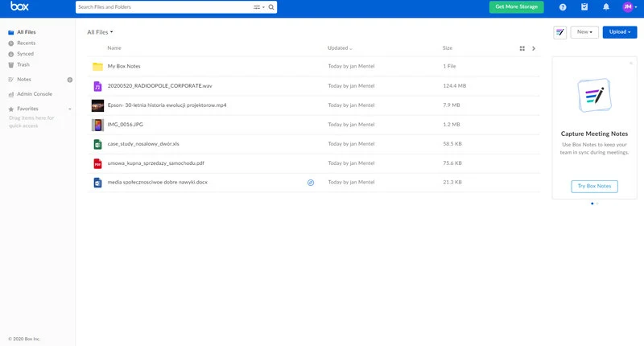Click the Box Notes icon beside New button
This screenshot has height=346, width=644.
click(560, 32)
